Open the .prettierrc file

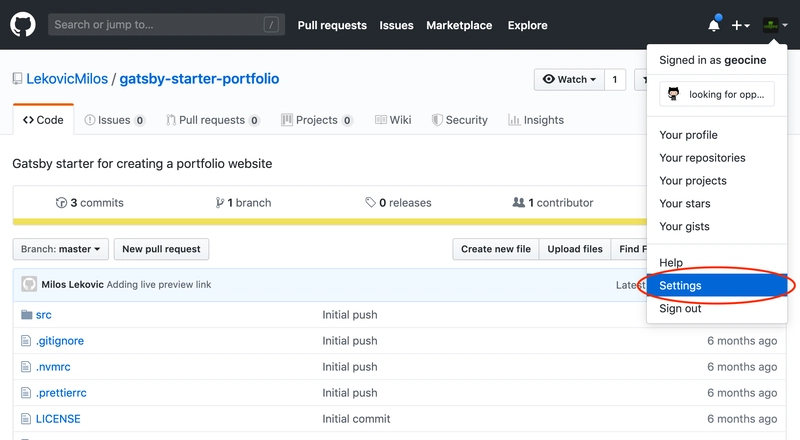pyautogui.click(x=61, y=393)
